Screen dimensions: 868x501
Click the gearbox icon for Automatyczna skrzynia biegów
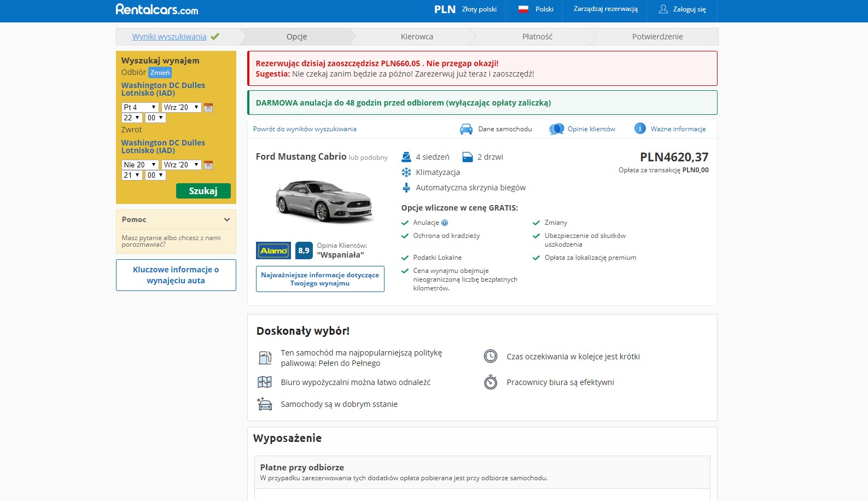[406, 188]
